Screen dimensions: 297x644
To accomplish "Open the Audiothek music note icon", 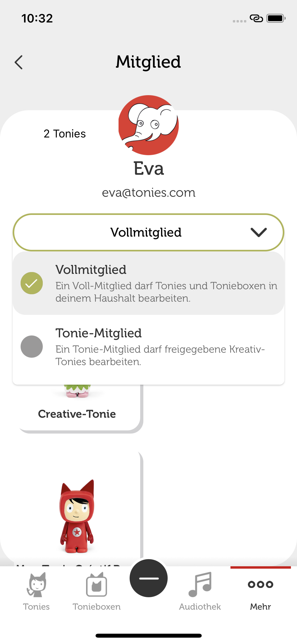I will [200, 585].
